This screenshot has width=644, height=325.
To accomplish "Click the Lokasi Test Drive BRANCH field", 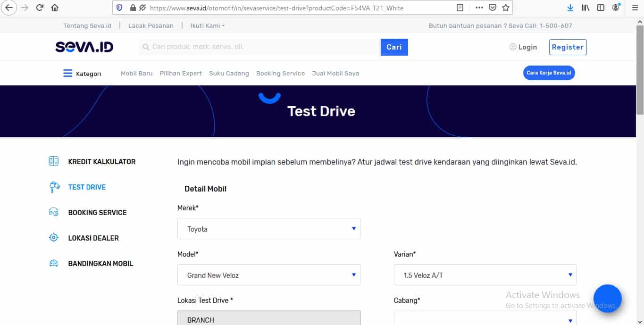I will (269, 318).
